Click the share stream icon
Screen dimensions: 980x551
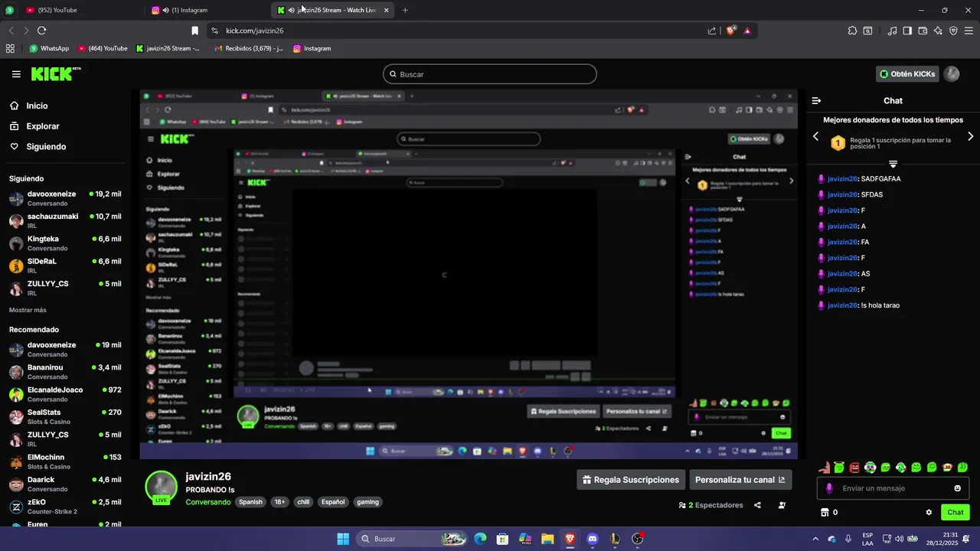[757, 505]
